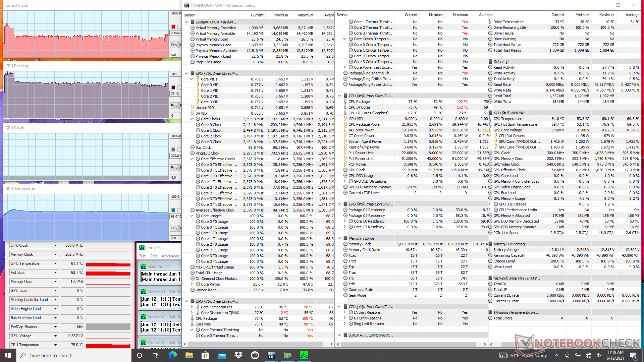Collapse the Core VIDs tree node

[192, 79]
